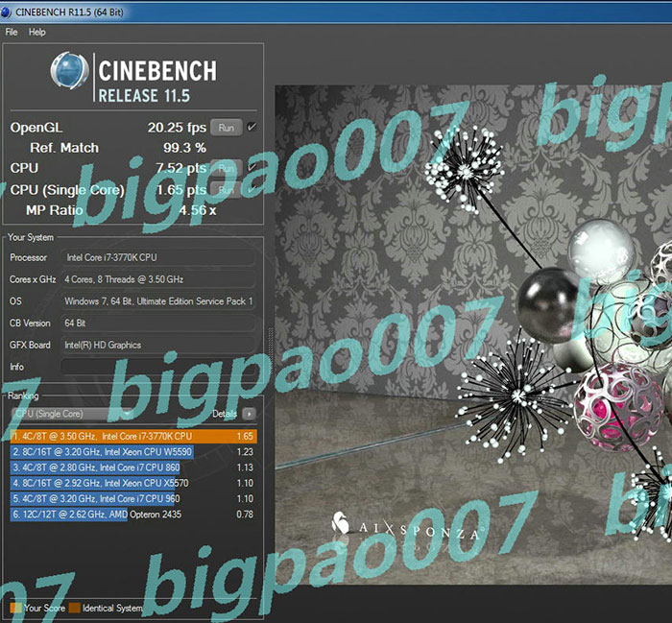This screenshot has width=672, height=623.
Task: Click the Cinebench logo sphere icon
Action: click(69, 71)
